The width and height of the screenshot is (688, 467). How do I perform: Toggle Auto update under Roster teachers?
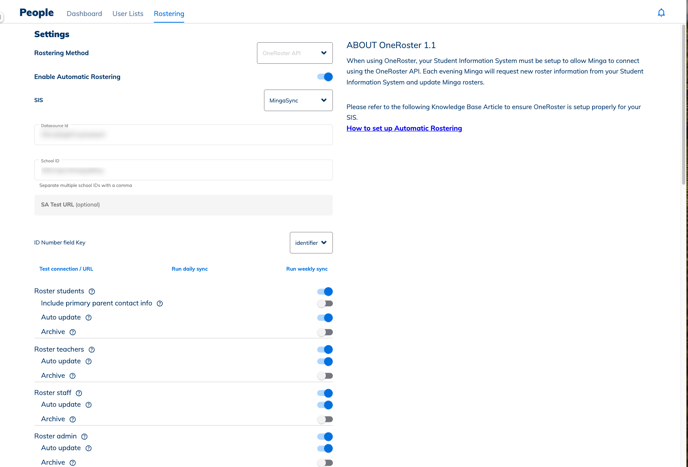[325, 362]
